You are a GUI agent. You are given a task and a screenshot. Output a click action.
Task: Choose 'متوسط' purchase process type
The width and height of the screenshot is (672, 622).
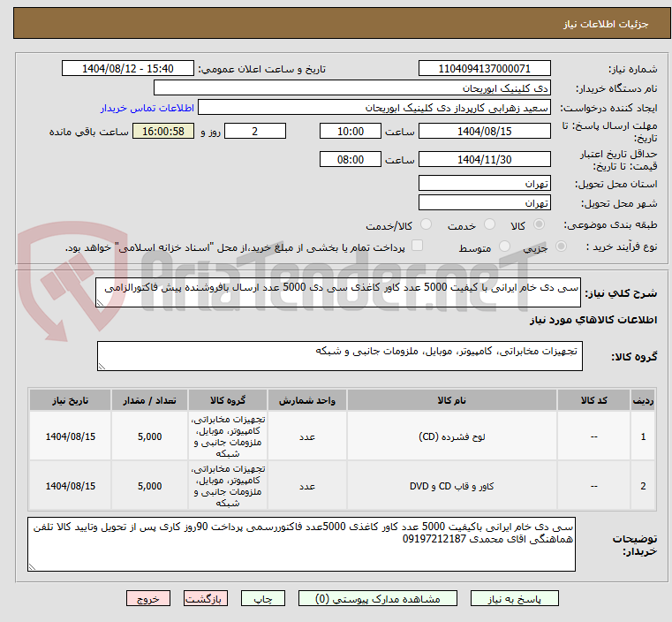click(506, 248)
